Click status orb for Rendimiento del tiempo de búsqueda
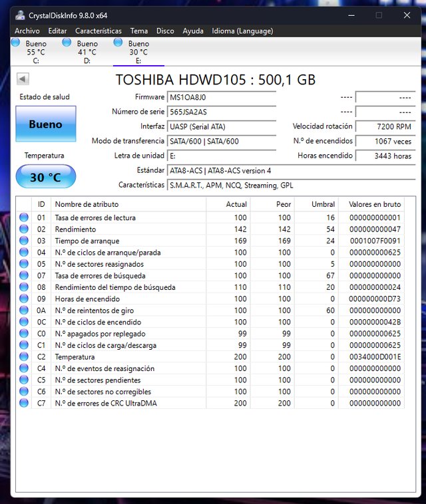Image resolution: width=426 pixels, height=504 pixels. pyautogui.click(x=24, y=287)
